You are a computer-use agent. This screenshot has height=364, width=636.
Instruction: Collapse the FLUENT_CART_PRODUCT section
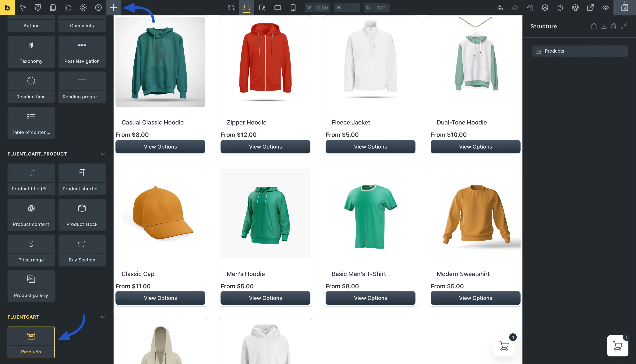(x=103, y=154)
